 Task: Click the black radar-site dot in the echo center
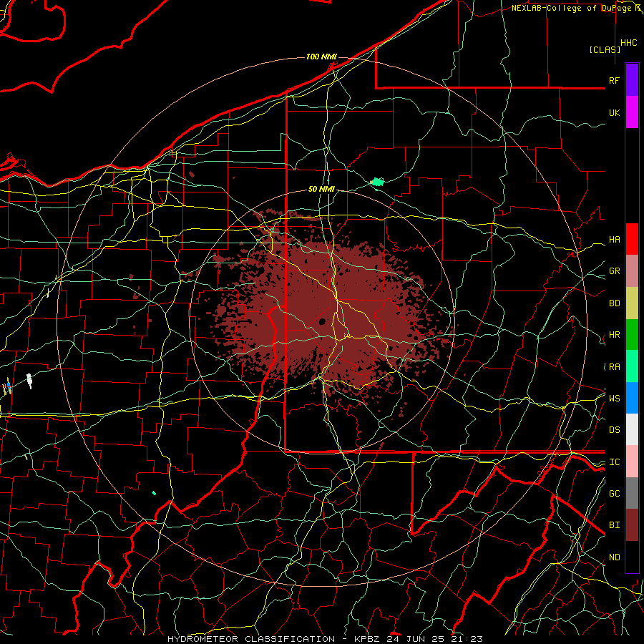322,321
